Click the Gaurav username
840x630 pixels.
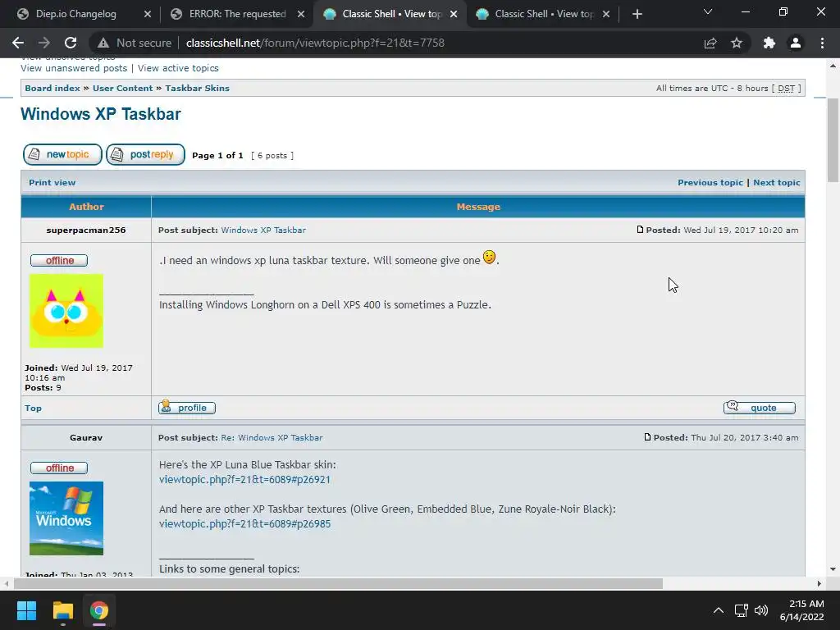[85, 438]
